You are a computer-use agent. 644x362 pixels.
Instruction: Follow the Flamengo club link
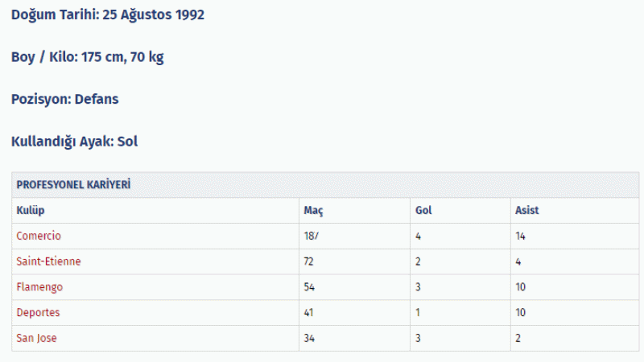point(39,287)
